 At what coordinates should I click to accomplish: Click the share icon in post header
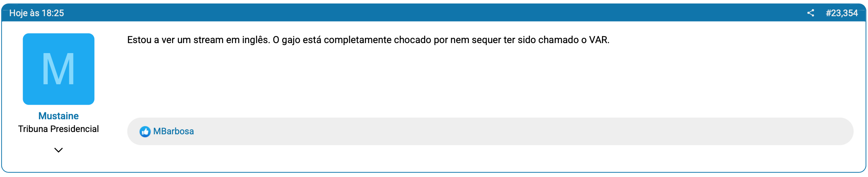(810, 13)
